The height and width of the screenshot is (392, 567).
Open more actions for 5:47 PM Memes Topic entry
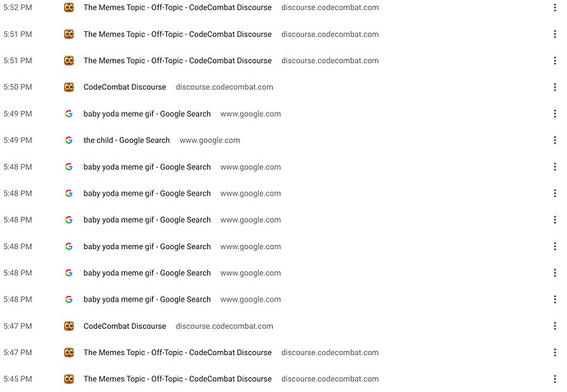tap(555, 353)
